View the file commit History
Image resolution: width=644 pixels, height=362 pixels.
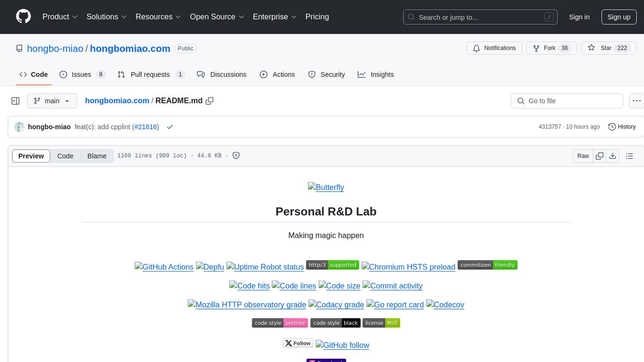point(622,127)
